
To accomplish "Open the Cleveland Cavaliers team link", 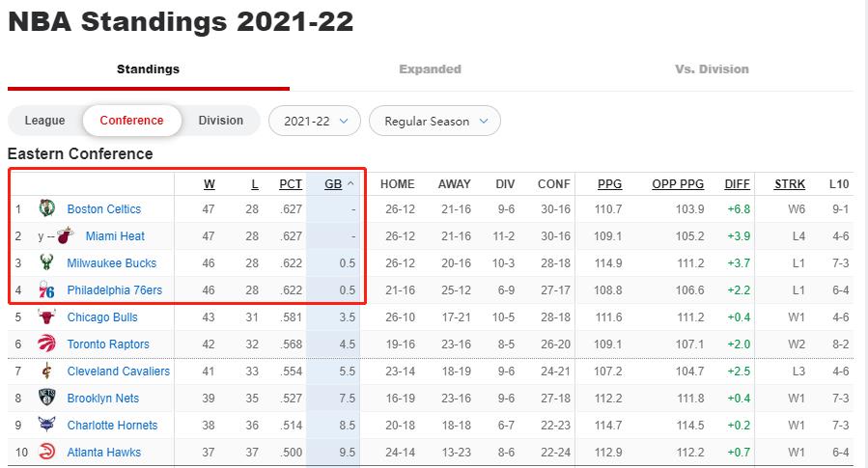I will coord(119,372).
